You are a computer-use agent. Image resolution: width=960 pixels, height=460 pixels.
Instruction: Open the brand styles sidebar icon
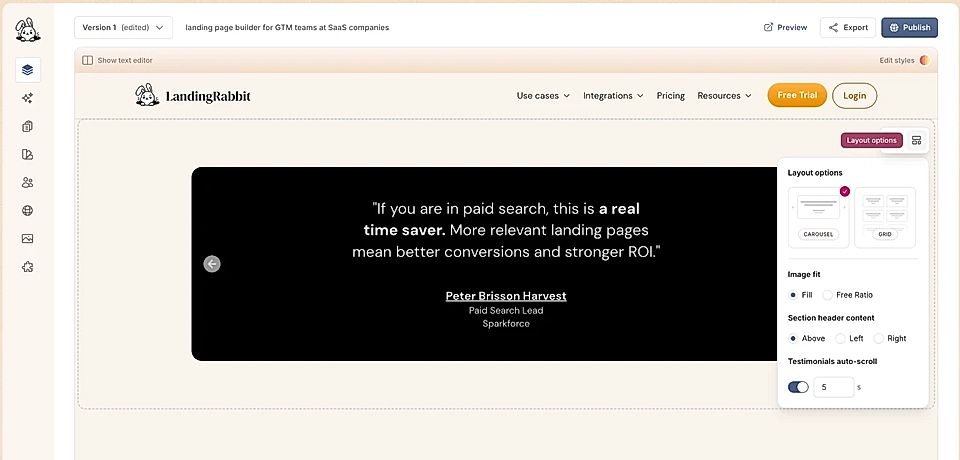28,154
